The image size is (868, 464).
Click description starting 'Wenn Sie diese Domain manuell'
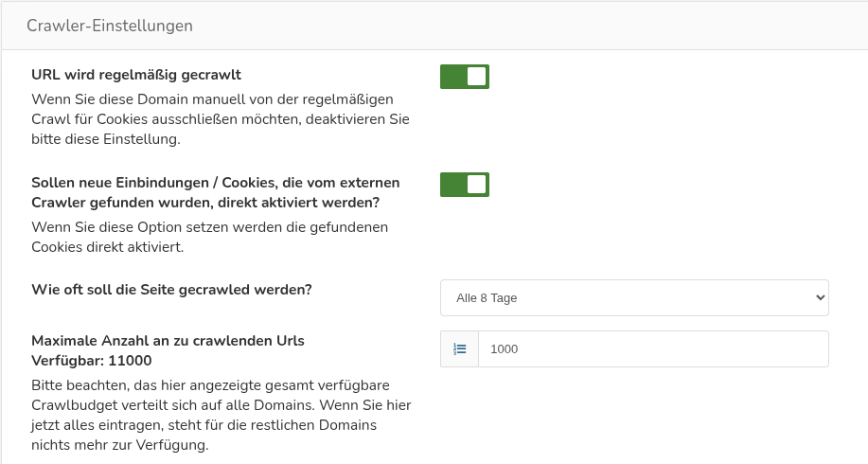221,119
